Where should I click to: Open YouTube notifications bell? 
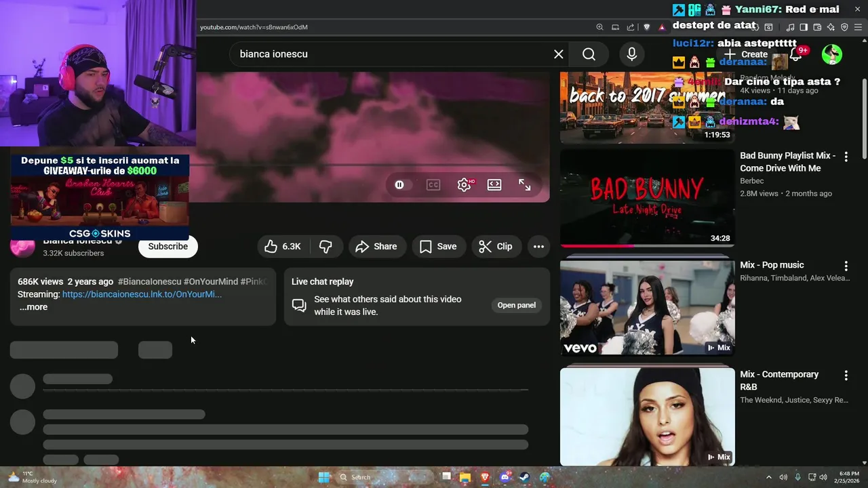796,54
